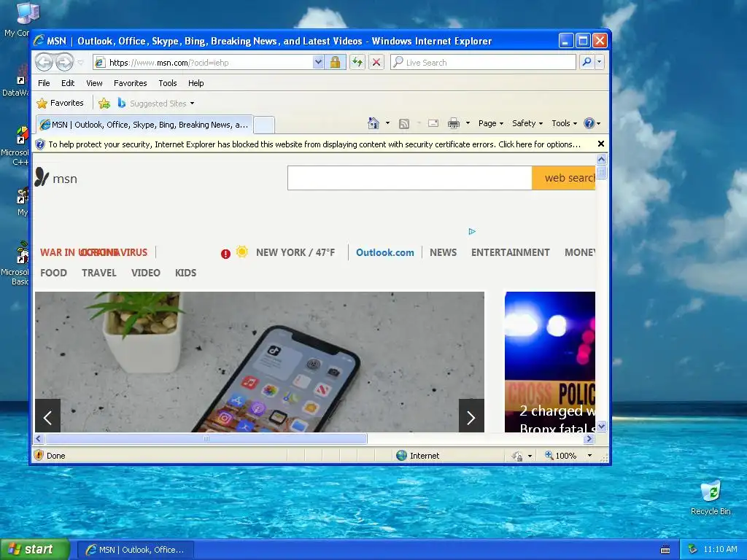Screen dimensions: 747x560
Task: Click the Internet zone globe icon
Action: pos(402,455)
